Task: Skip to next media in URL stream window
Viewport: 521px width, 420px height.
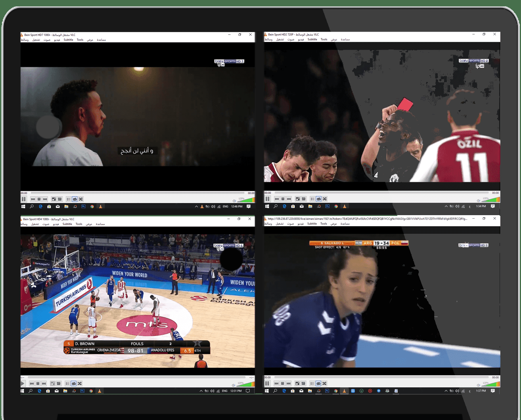Action: pos(289,383)
